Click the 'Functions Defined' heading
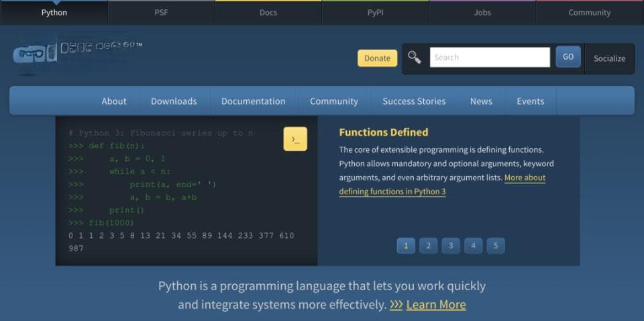This screenshot has width=644, height=321. (x=384, y=132)
